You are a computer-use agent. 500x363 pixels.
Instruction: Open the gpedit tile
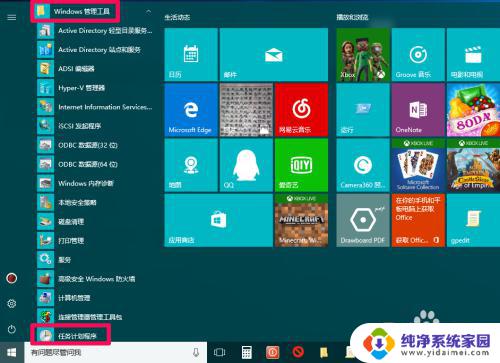(x=473, y=221)
